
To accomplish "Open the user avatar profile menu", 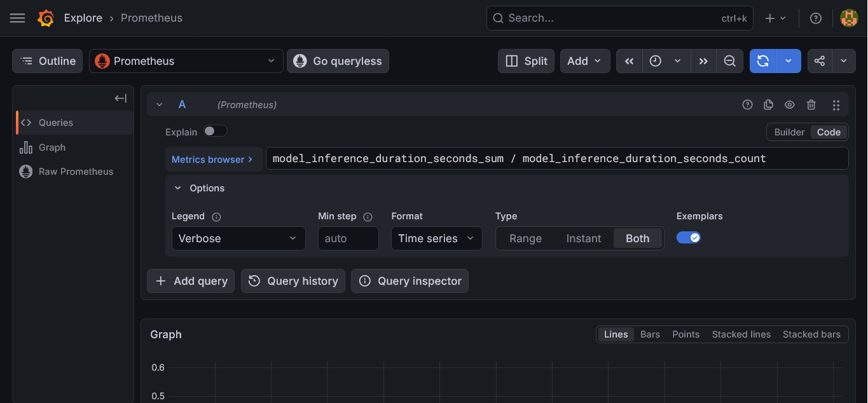I will pyautogui.click(x=849, y=18).
